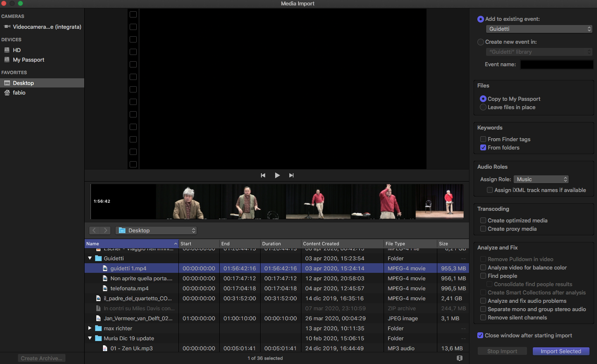Viewport: 597px width, 364px height.
Task: Enable Assign iXML track names if available
Action: pyautogui.click(x=490, y=190)
